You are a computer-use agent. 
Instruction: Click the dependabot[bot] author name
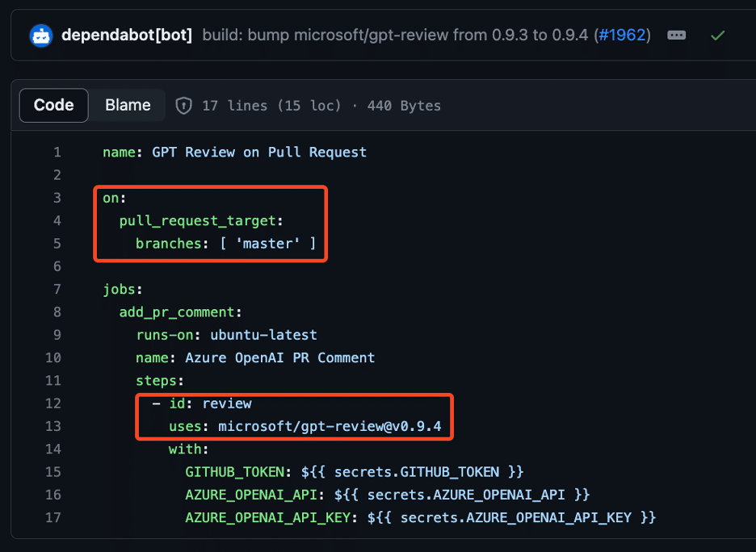[127, 35]
